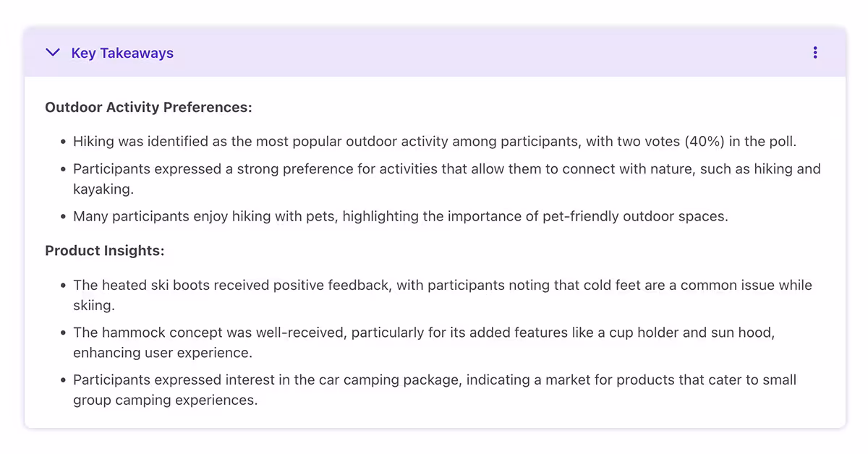Click the car camping package bullet
This screenshot has height=454, width=868.
[434, 380]
